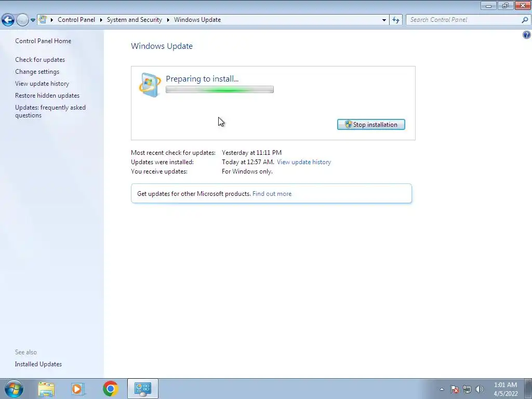This screenshot has width=532, height=399.
Task: Open View update history in sidebar
Action: point(42,84)
